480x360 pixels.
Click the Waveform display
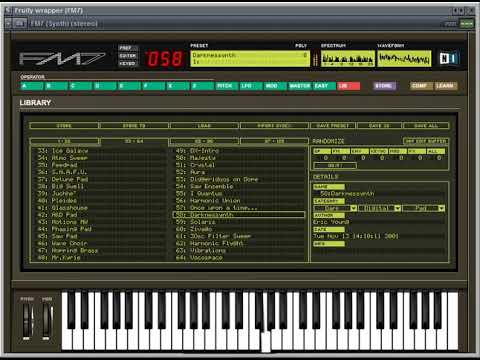[404, 59]
